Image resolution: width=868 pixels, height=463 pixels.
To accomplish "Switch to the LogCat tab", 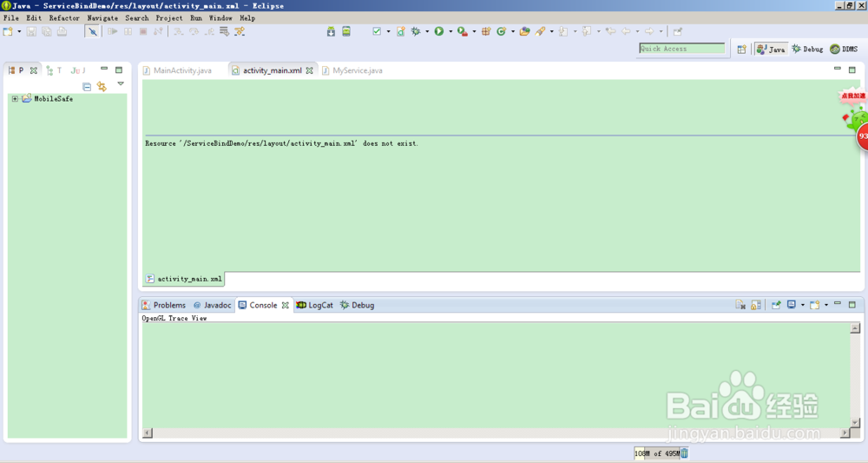I will tap(314, 305).
